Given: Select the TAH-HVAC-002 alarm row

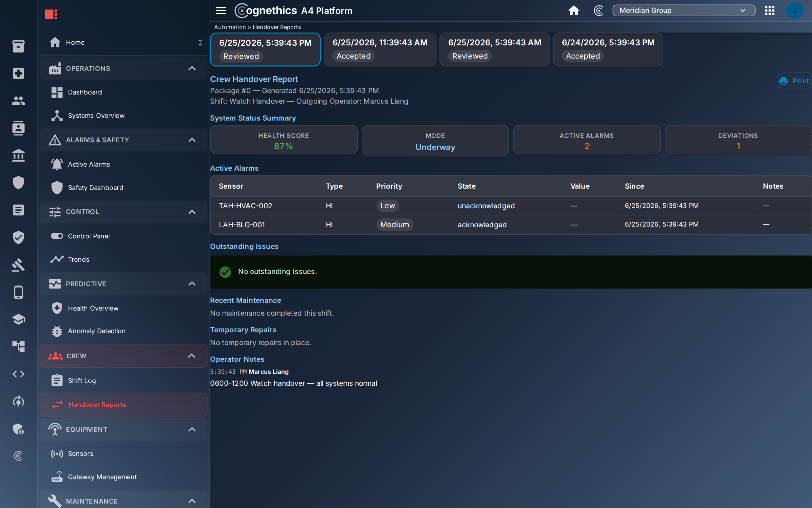Looking at the screenshot, I should point(511,206).
